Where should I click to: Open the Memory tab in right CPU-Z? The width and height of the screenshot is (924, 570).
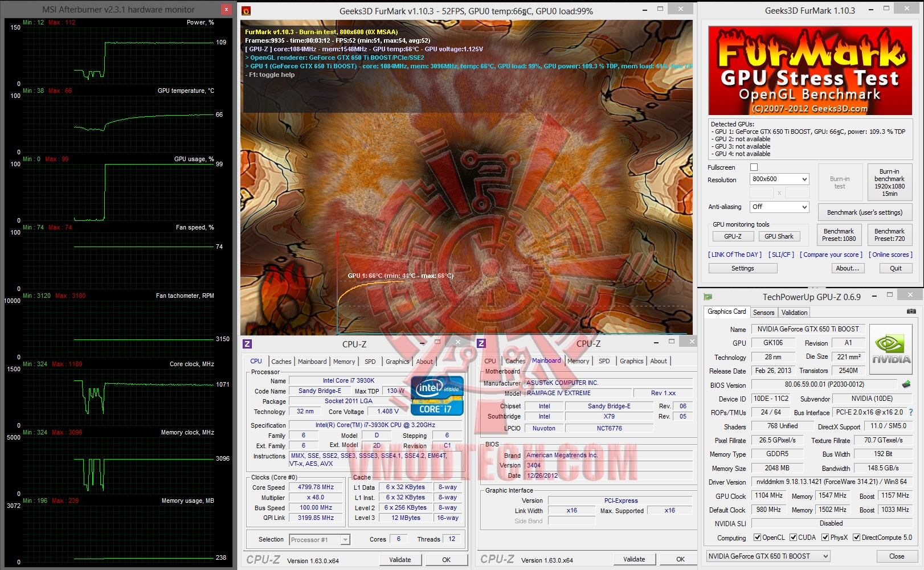[x=578, y=361]
